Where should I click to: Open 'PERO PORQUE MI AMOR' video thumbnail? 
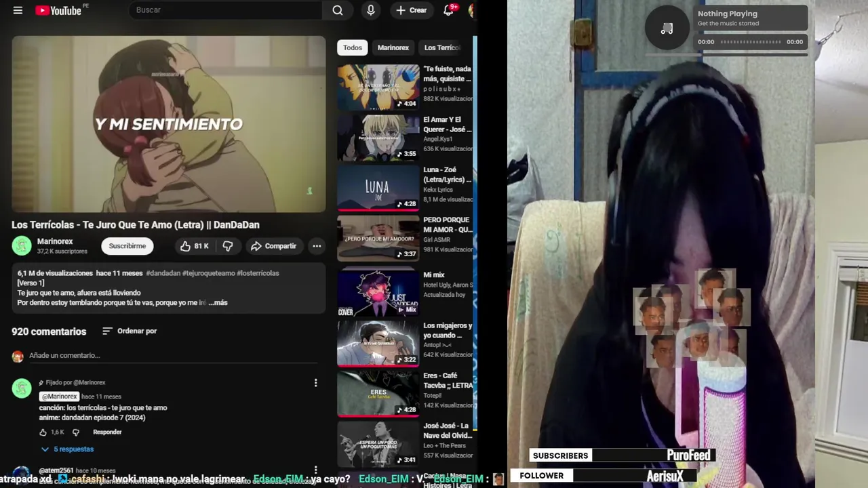pos(378,238)
